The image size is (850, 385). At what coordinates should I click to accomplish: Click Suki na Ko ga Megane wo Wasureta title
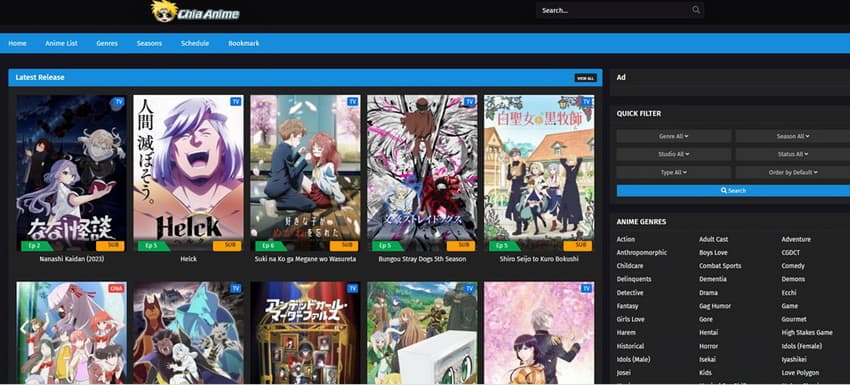click(x=305, y=259)
